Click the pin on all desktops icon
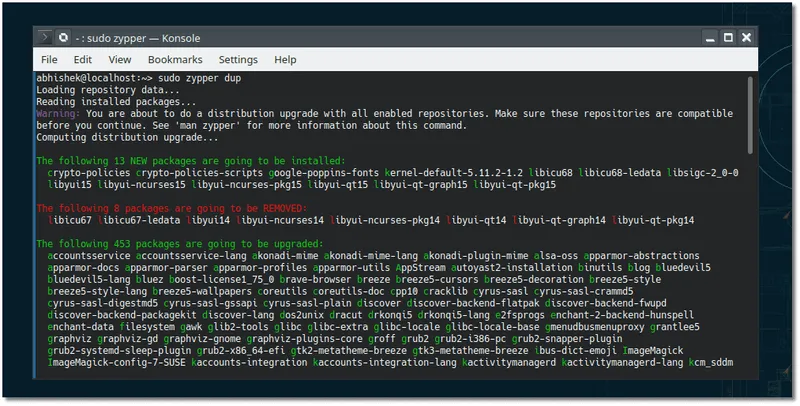Image resolution: width=800 pixels, height=406 pixels. [63, 38]
